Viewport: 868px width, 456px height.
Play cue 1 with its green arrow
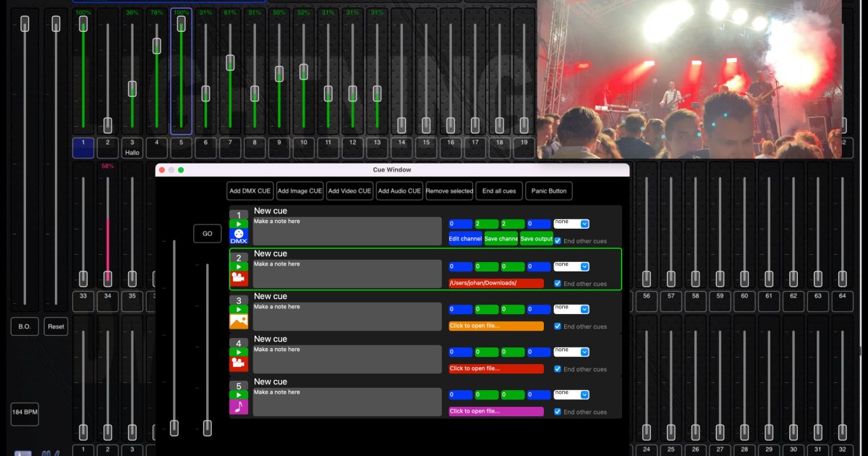pos(239,224)
